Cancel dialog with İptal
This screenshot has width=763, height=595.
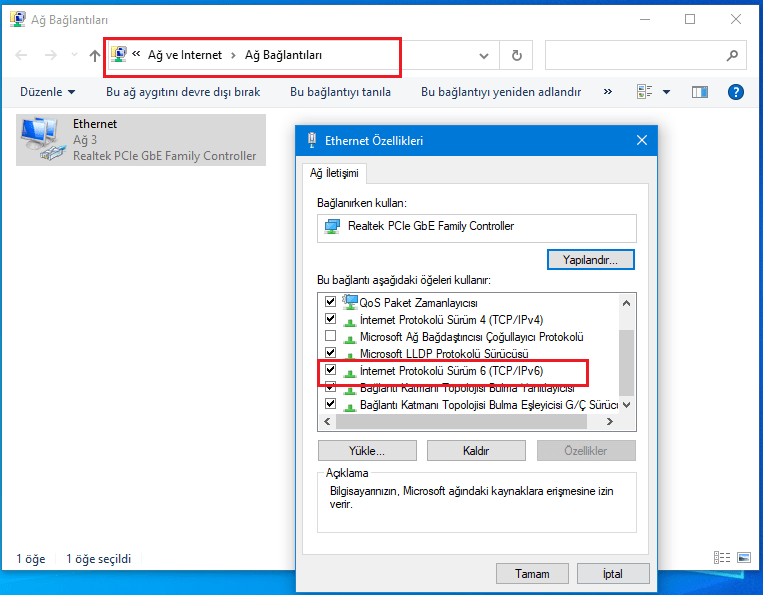tap(613, 574)
